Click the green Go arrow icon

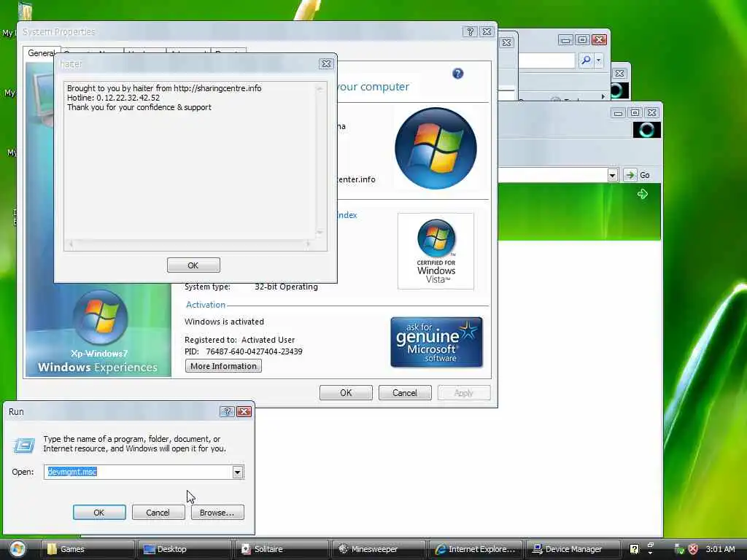click(x=630, y=175)
